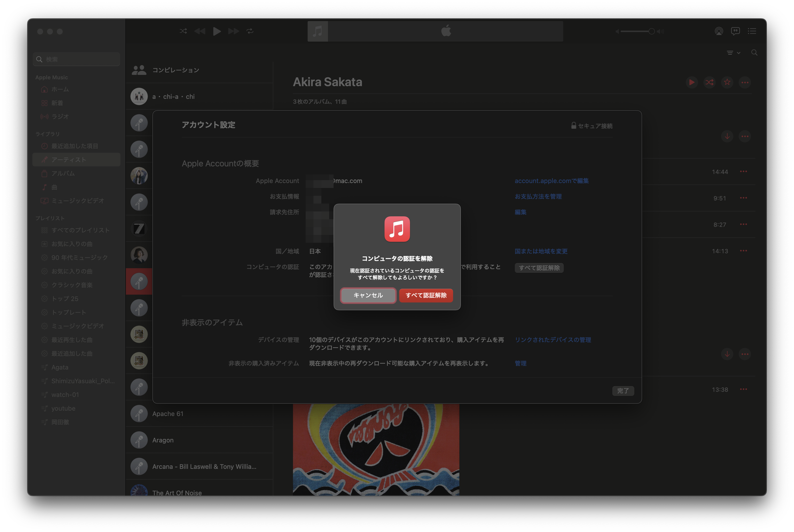Click the skip forward icon

(x=234, y=31)
